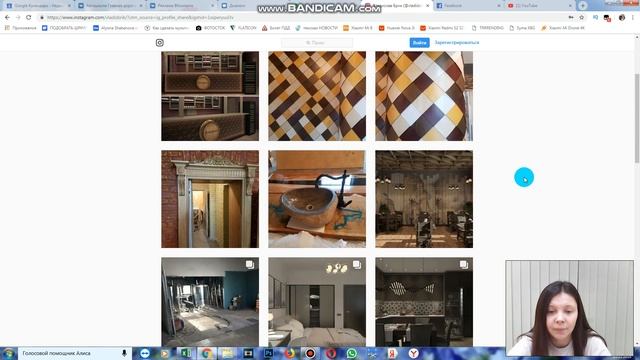Open the close-up checkered wood post on the right

[x=424, y=96]
